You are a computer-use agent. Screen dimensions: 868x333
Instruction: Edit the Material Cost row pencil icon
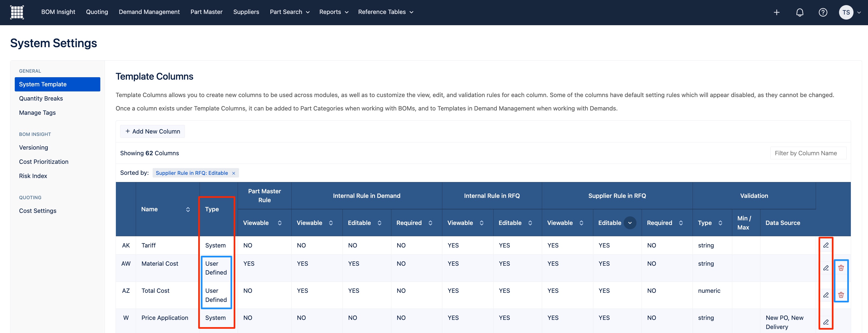pyautogui.click(x=826, y=268)
